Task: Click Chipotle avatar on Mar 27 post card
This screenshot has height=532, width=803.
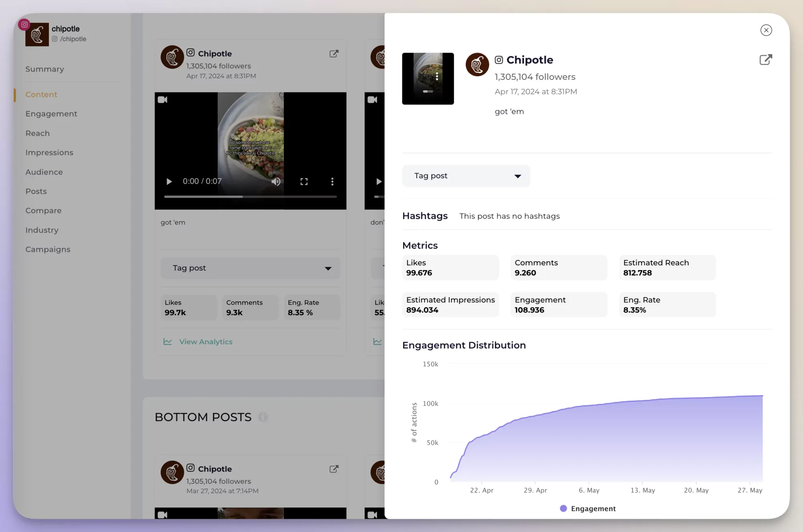Action: coord(172,472)
